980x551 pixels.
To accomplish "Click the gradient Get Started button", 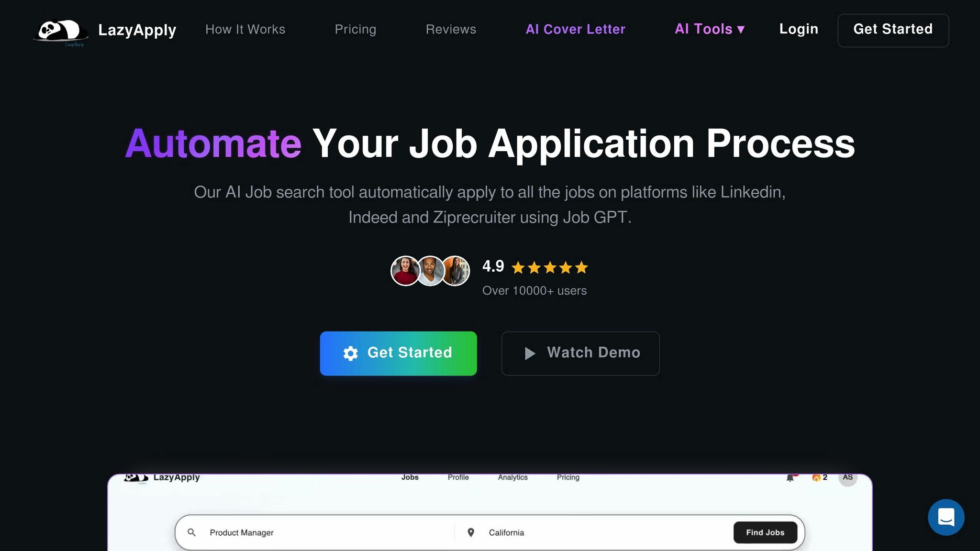I will [398, 353].
